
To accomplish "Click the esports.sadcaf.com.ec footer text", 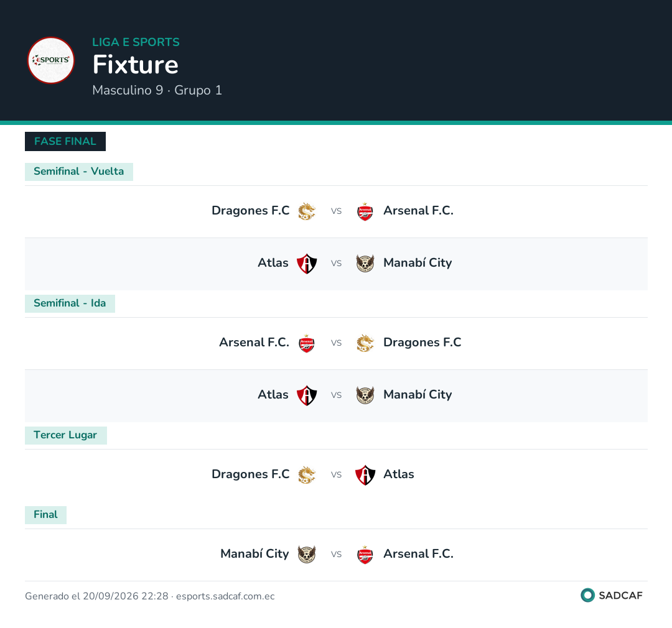I will click(225, 596).
